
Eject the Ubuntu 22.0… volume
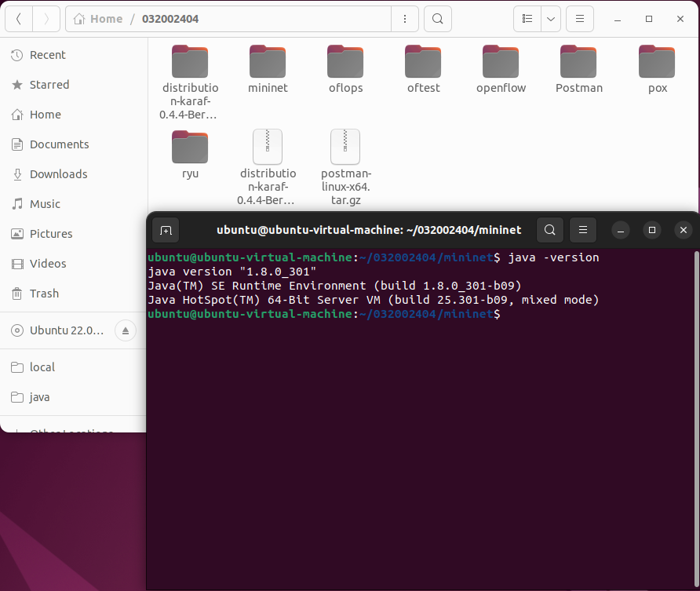pyautogui.click(x=126, y=330)
